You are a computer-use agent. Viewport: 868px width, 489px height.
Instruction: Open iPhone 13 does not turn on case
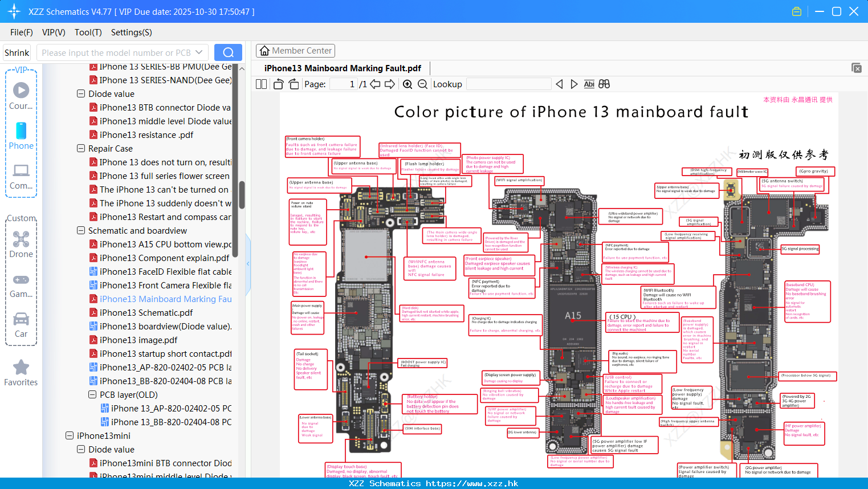160,162
